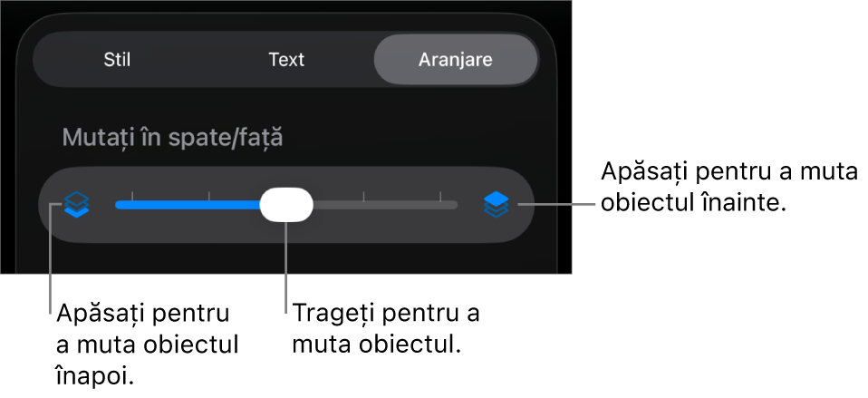The image size is (868, 398).
Task: Tap the move object backward layers icon
Action: point(77,204)
